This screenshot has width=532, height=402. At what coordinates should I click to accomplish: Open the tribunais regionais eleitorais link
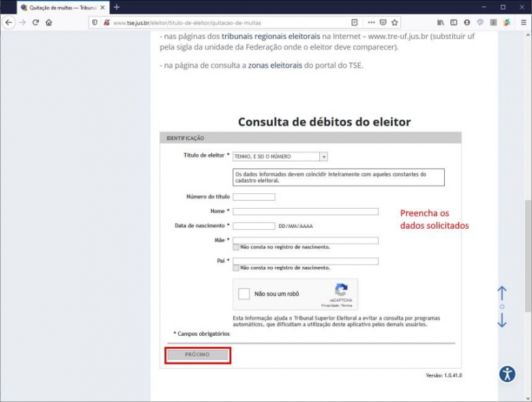(x=271, y=36)
